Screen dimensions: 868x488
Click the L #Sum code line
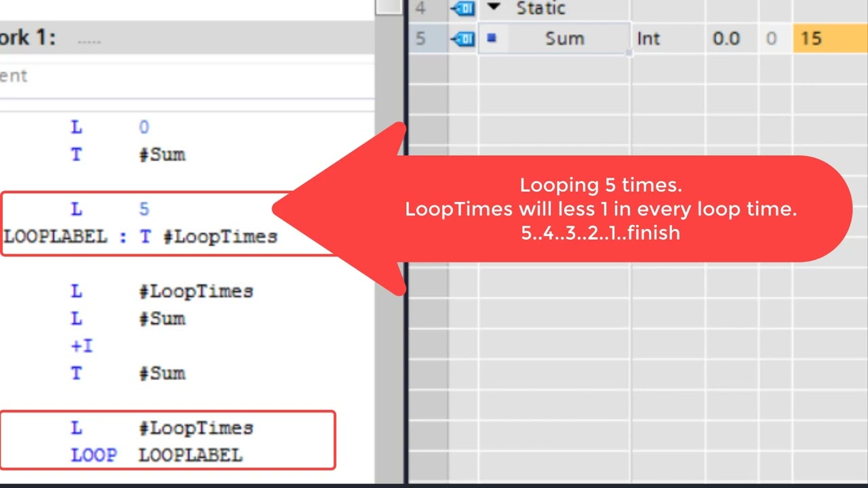[127, 319]
